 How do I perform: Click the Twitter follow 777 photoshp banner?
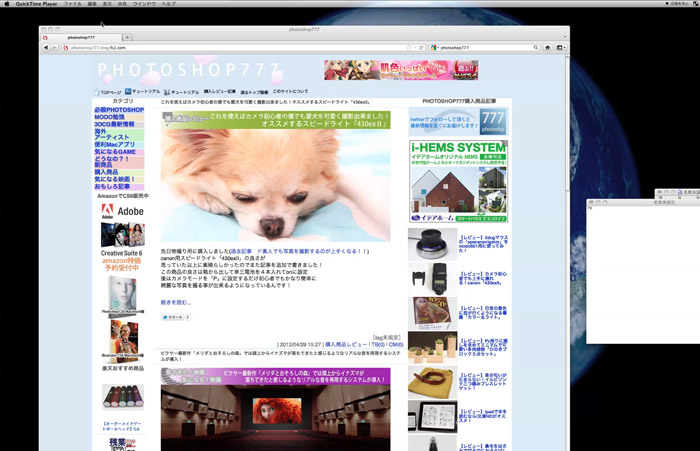coord(458,122)
